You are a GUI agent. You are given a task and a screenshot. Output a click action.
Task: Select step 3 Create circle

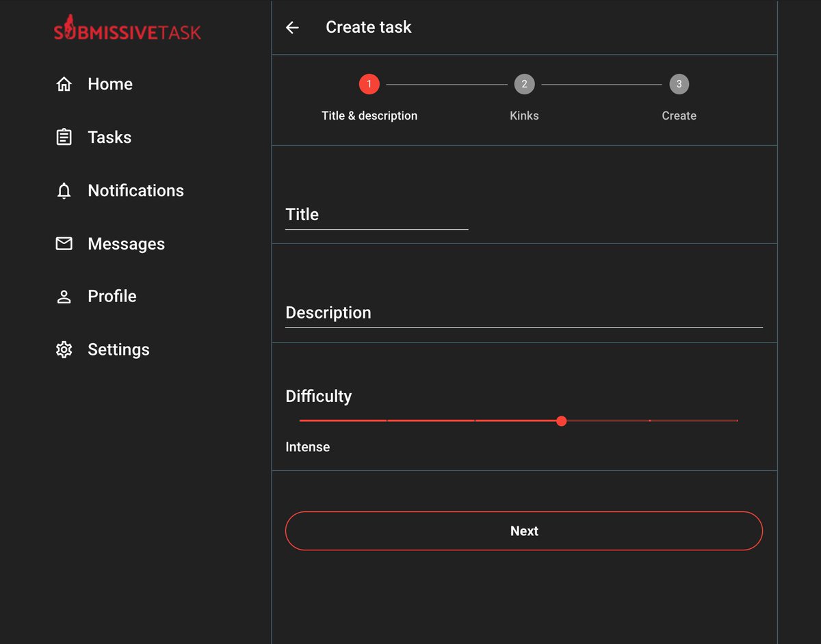679,83
